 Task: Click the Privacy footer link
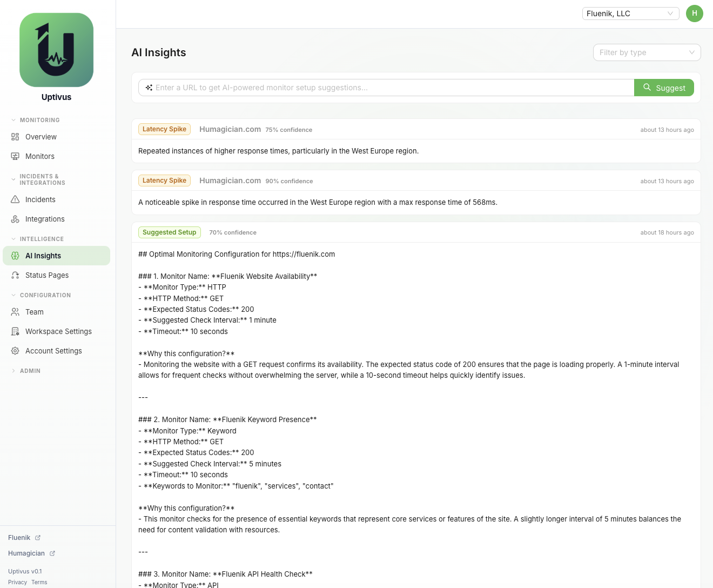coord(17,582)
